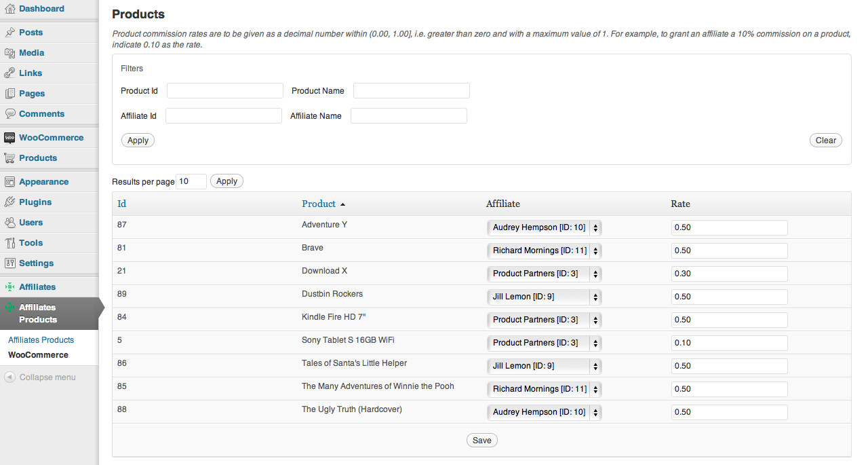
Task: Click the Clear filters button
Action: 825,141
